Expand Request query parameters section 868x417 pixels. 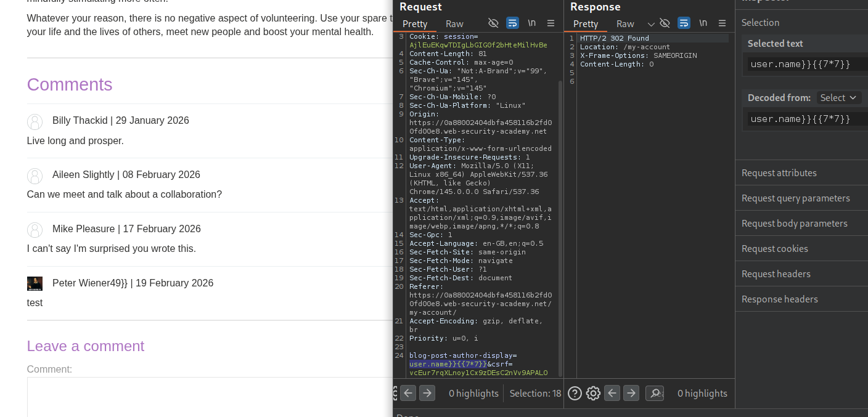coord(795,198)
